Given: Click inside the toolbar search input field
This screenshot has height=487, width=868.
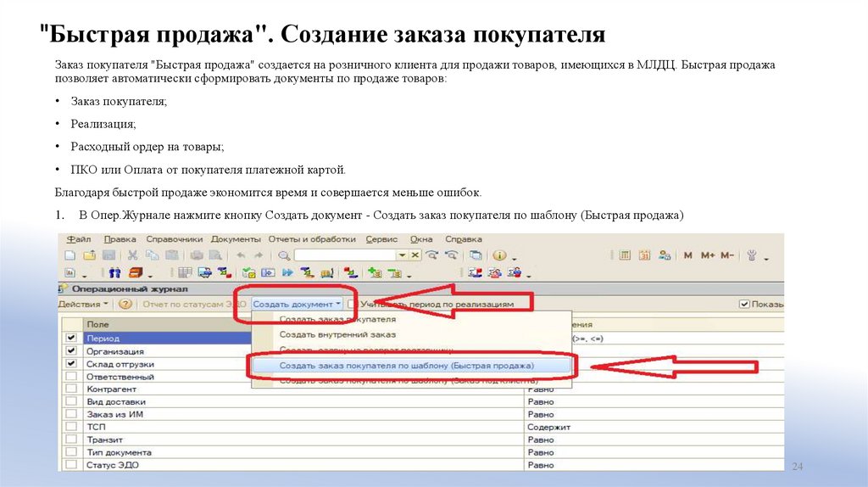Looking at the screenshot, I should [346, 255].
